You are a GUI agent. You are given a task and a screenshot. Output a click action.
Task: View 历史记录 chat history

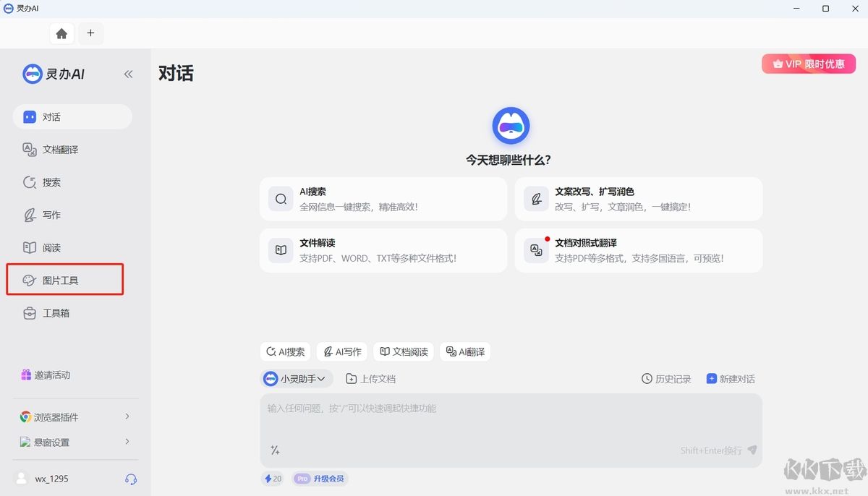(x=665, y=378)
